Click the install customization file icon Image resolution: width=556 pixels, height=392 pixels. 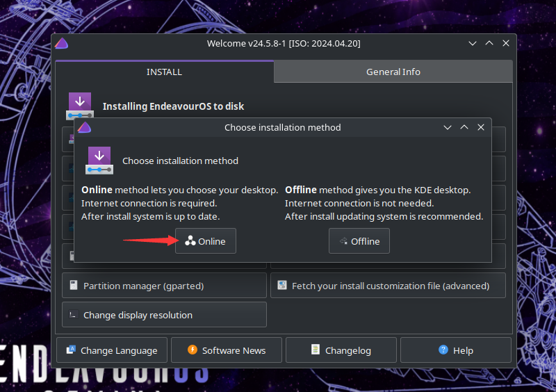click(x=282, y=285)
